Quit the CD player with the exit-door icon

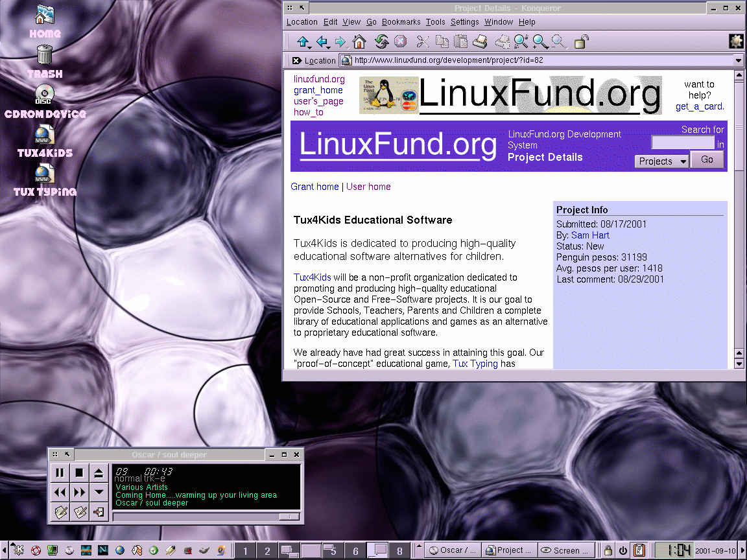99,513
